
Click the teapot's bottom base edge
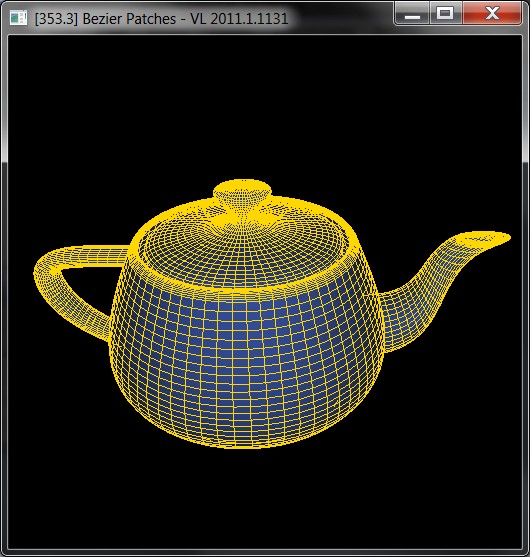tap(245, 444)
